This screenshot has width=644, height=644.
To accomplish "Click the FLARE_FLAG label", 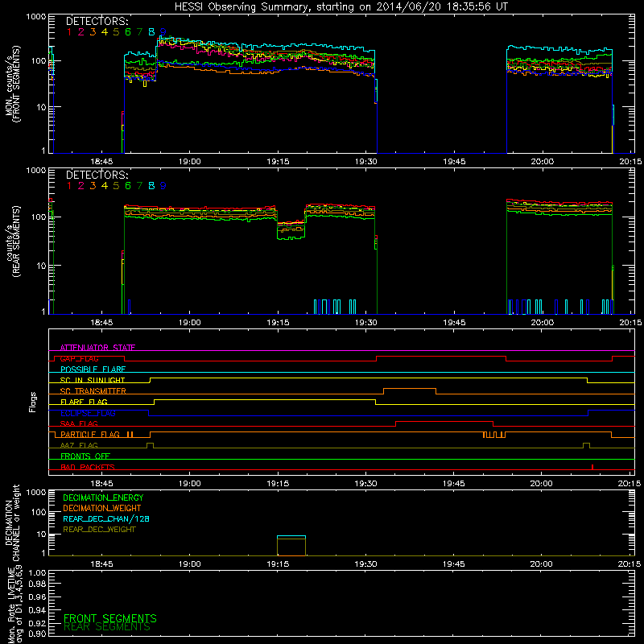I will [x=84, y=402].
